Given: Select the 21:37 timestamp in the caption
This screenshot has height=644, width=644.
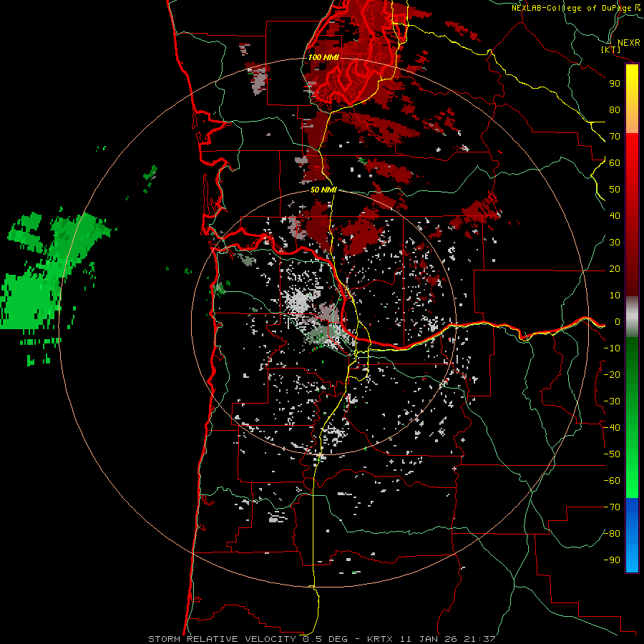Looking at the screenshot, I should [x=479, y=639].
